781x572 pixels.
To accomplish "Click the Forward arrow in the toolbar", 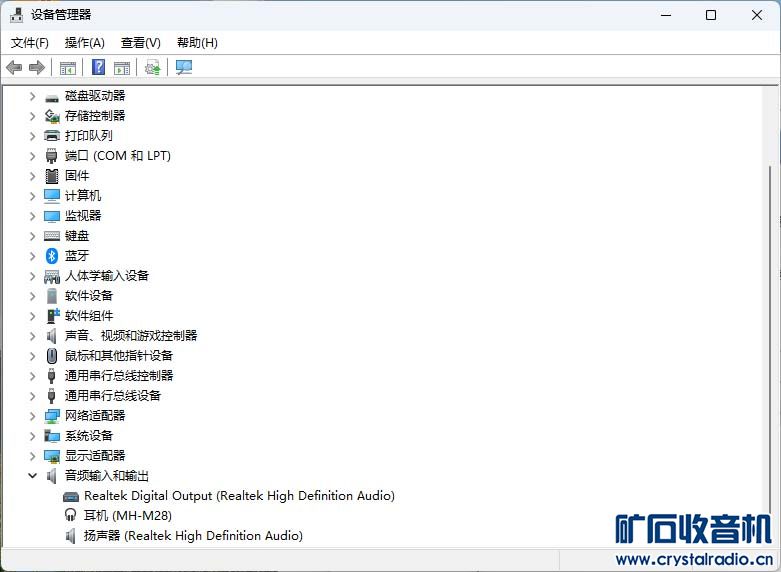I will (x=37, y=67).
